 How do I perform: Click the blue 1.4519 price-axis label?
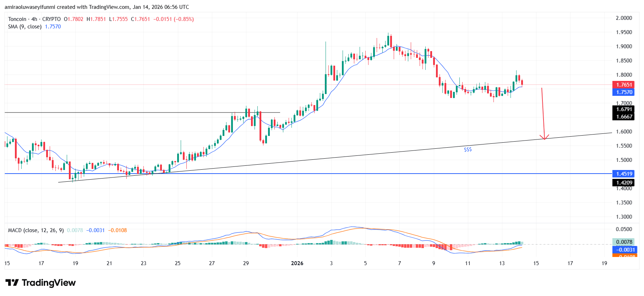point(624,174)
